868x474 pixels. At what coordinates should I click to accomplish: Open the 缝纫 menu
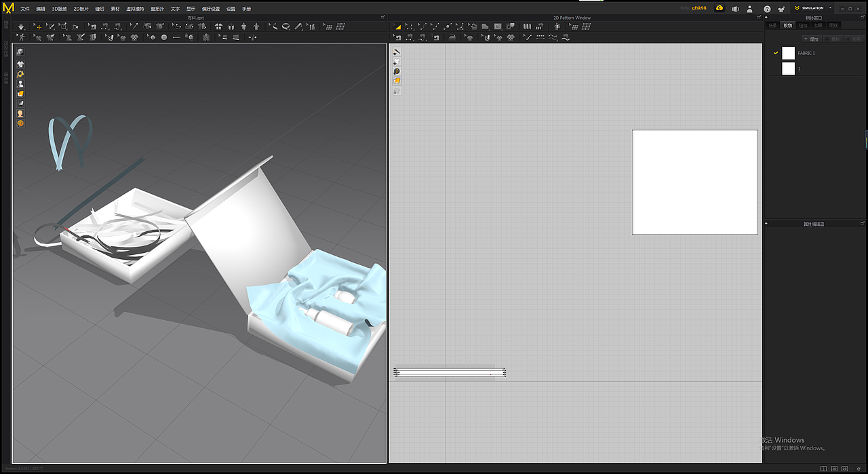(x=100, y=9)
